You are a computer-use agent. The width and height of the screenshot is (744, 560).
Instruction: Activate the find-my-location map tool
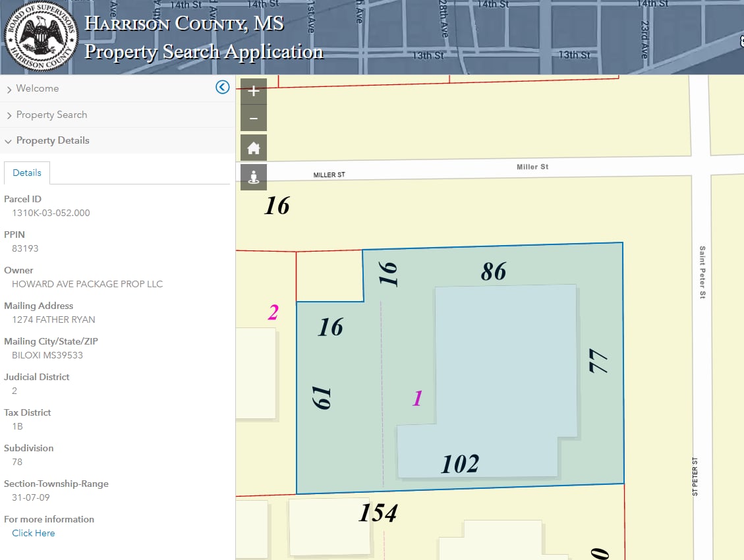(x=253, y=176)
